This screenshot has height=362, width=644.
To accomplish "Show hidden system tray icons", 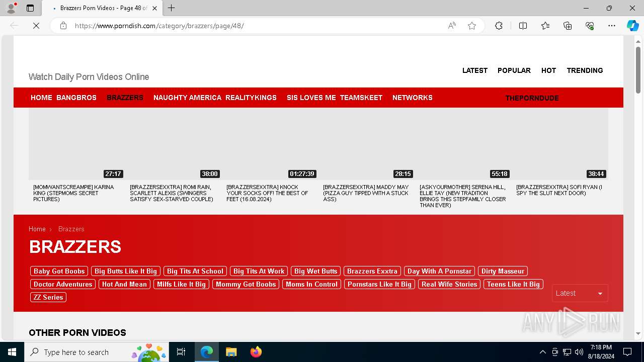I will pyautogui.click(x=542, y=352).
